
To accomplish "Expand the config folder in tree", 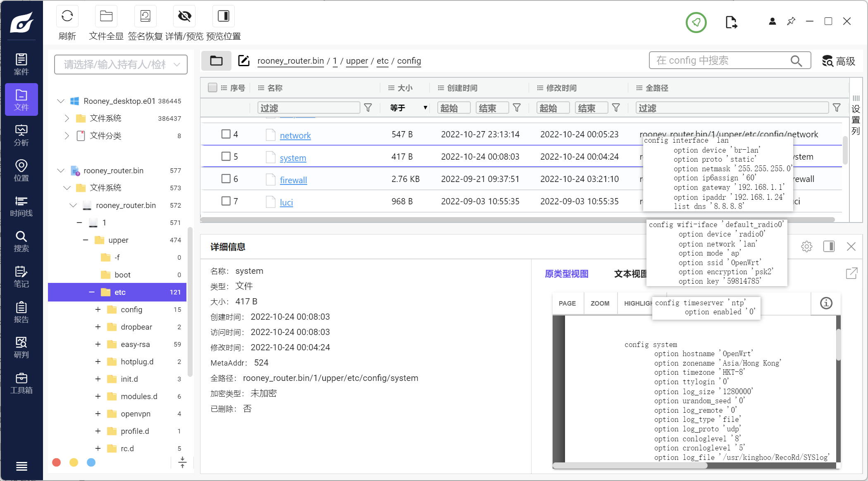I will coord(98,309).
